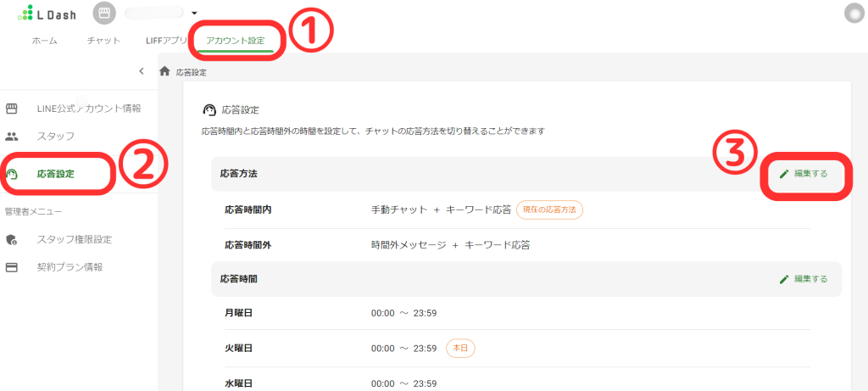Click the 本日 badge on 火曜日
Viewport: 868px width, 391px height.
coord(460,348)
